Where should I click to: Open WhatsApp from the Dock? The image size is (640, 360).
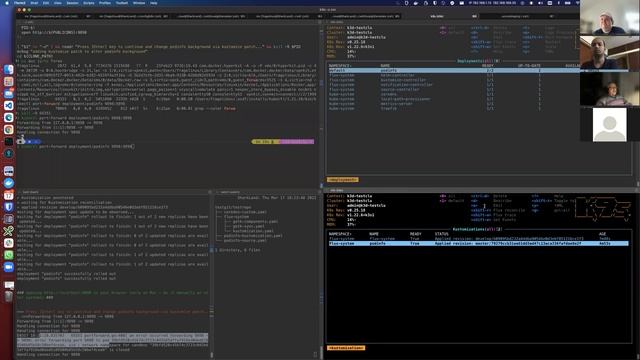pyautogui.click(x=9, y=255)
